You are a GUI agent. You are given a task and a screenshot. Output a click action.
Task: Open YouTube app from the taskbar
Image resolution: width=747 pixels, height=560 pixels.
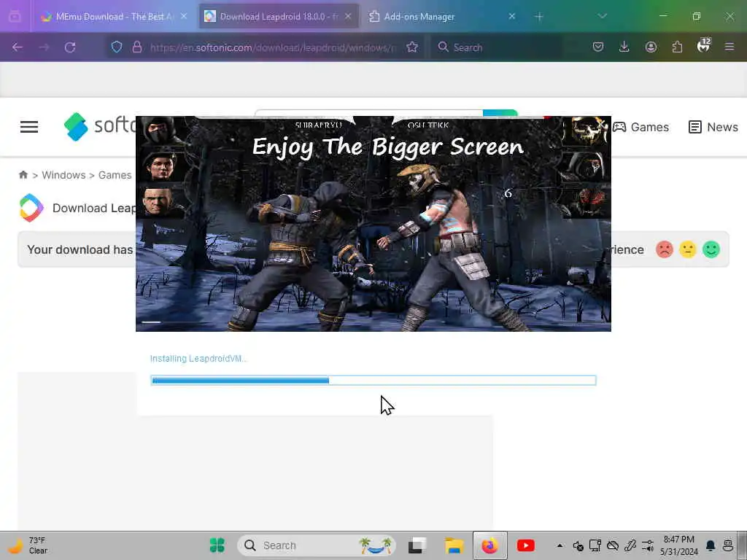point(526,545)
